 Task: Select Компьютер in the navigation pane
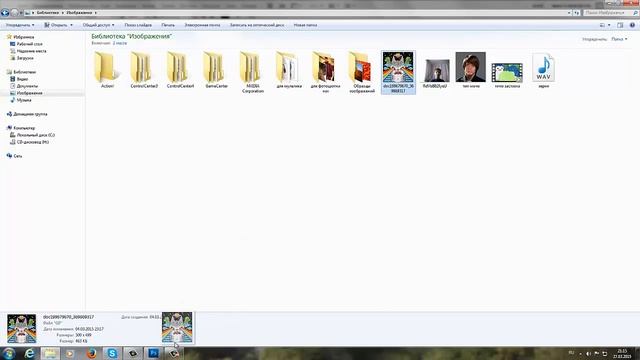click(x=24, y=128)
